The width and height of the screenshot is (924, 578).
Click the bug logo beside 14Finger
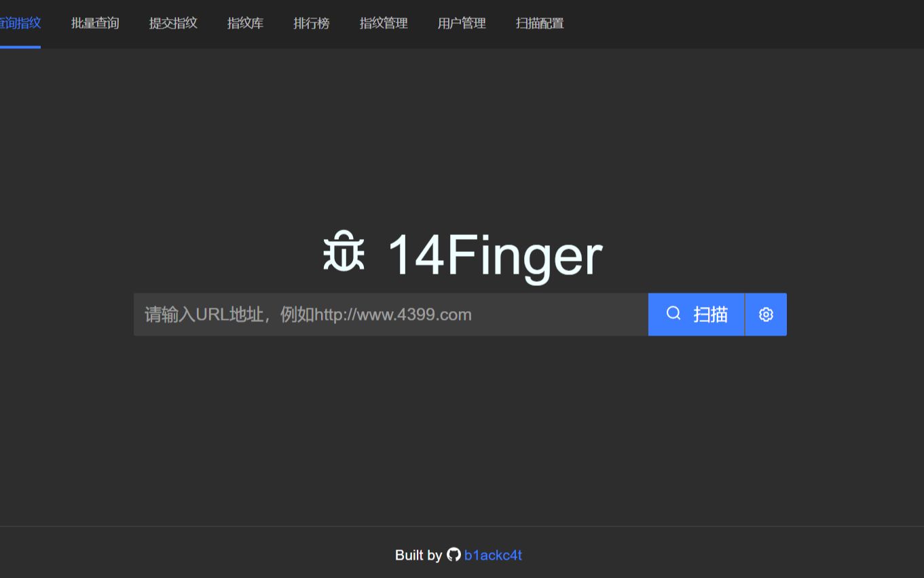[x=344, y=252]
